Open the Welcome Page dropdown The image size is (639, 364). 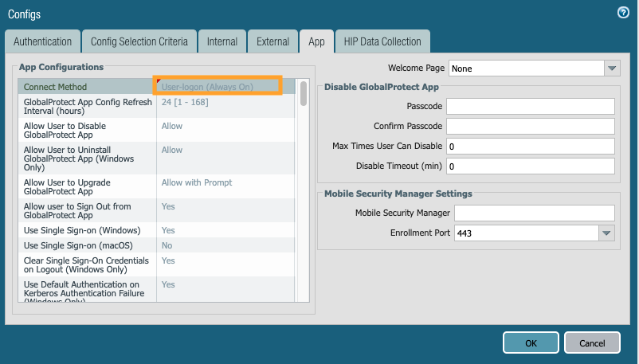tap(611, 68)
